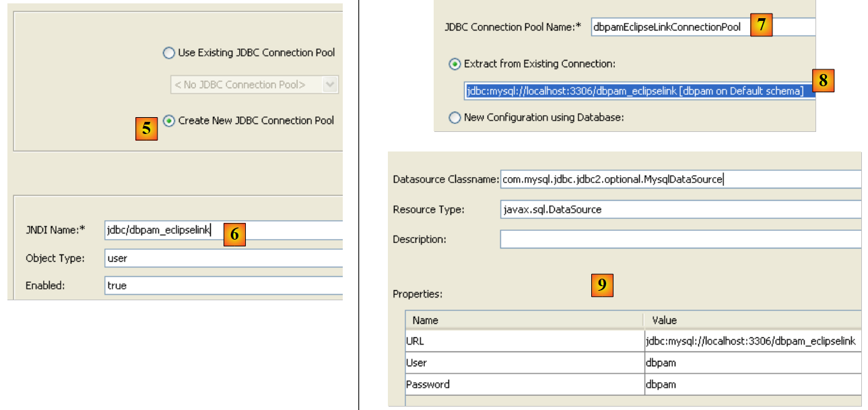Click the Enabled field showing true
This screenshot has width=868, height=410.
[222, 285]
